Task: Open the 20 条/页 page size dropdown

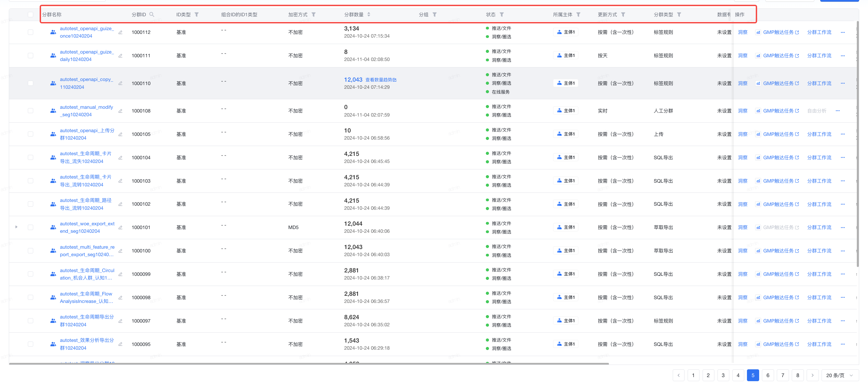Action: point(840,375)
